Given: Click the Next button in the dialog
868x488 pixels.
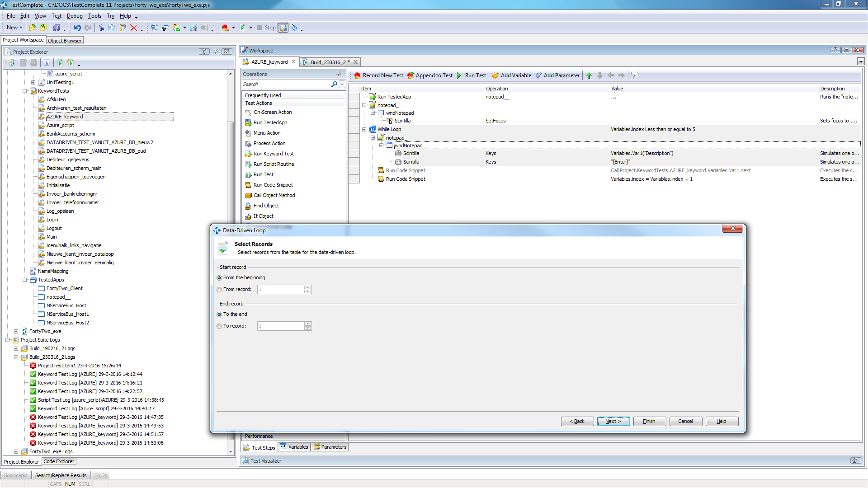Looking at the screenshot, I should pos(613,421).
